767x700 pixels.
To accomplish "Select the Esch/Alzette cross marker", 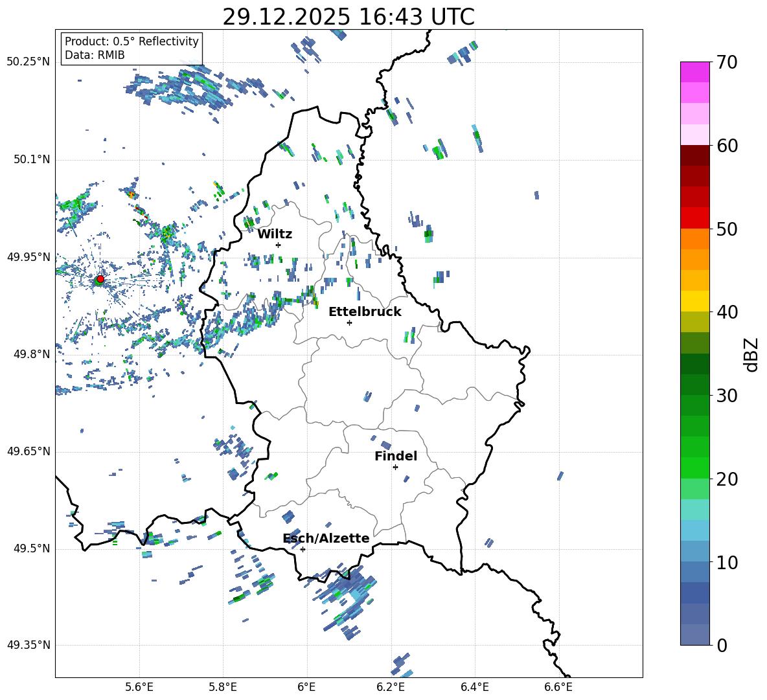I will [303, 549].
